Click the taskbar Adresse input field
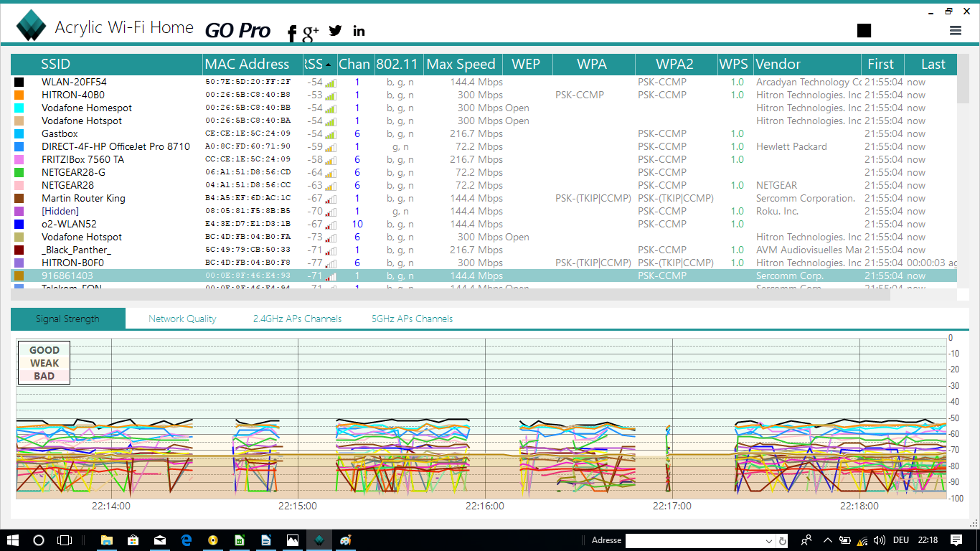Viewport: 980px width, 551px height. (693, 540)
